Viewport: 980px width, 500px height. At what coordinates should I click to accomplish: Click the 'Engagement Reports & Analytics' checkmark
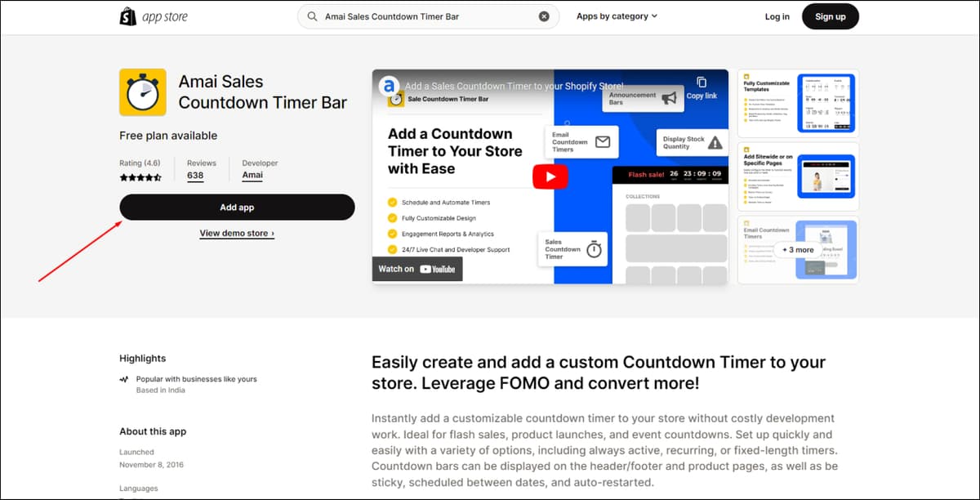393,234
